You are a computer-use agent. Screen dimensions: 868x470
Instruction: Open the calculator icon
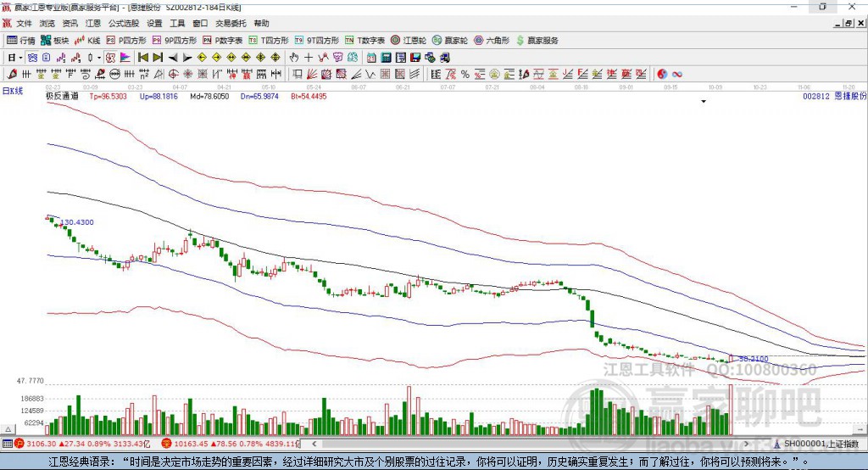pyautogui.click(x=386, y=58)
